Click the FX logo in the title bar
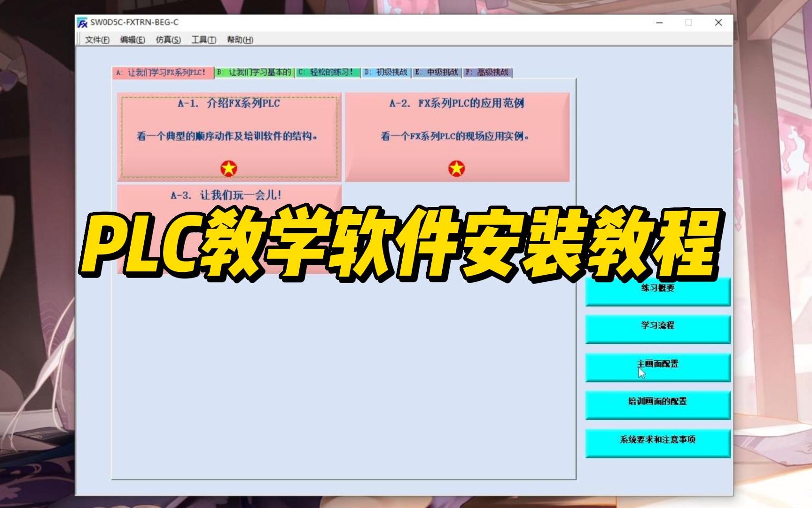Screen dimensions: 812x508 coord(82,22)
